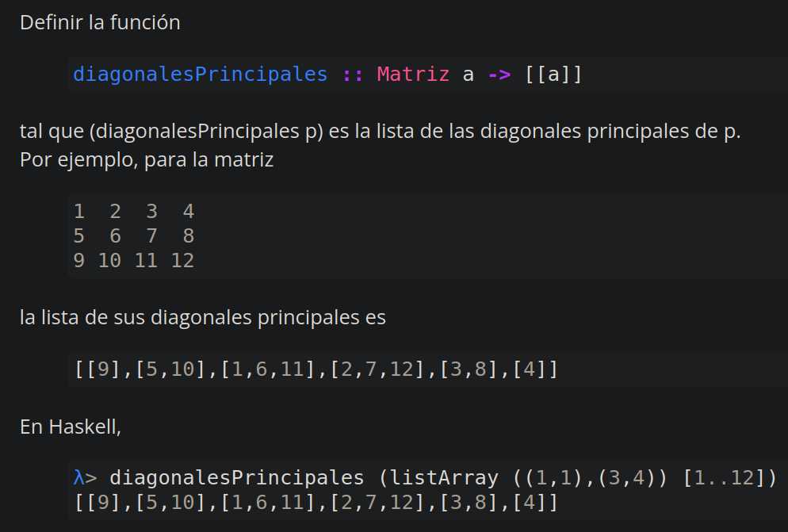Click number 4 in matrix first row
788x532 pixels.
tap(188, 212)
